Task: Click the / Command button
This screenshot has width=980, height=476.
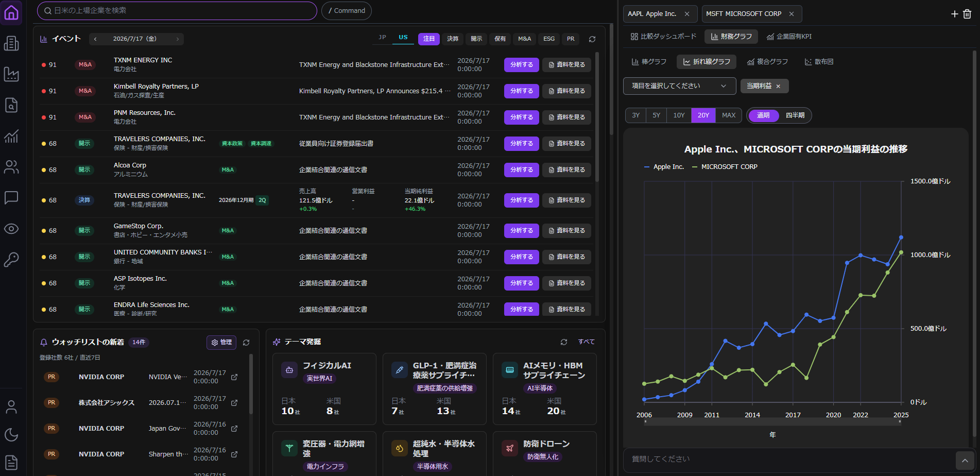Action: [347, 11]
